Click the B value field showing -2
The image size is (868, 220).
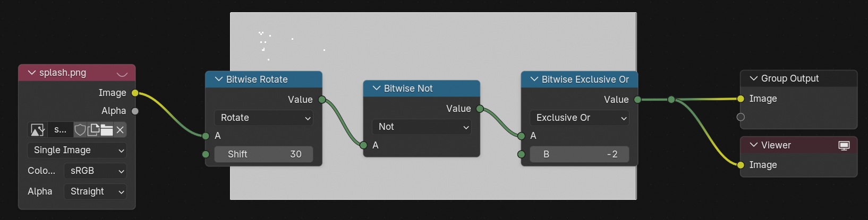(x=579, y=154)
